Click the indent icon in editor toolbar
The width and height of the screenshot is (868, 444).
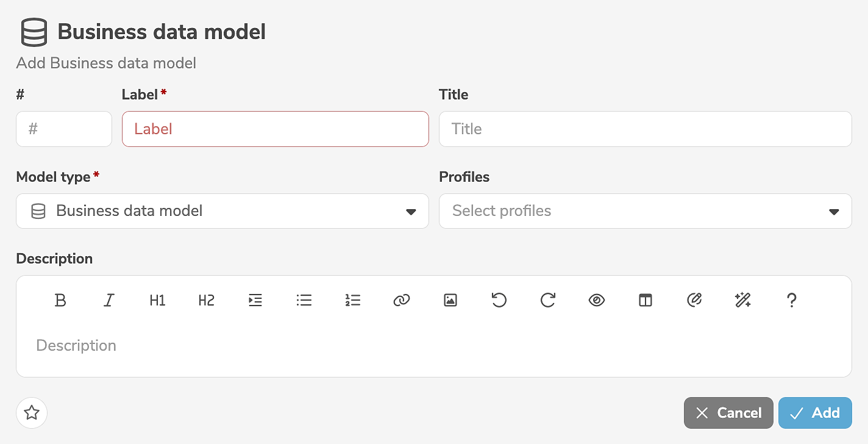click(x=255, y=300)
